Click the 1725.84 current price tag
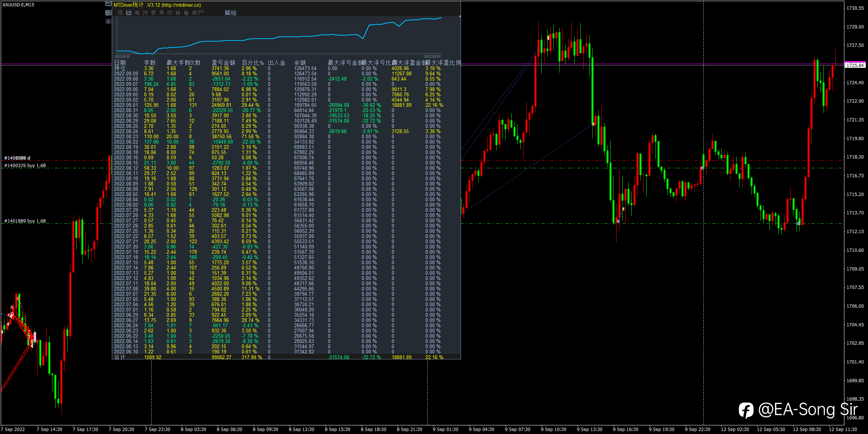This screenshot has height=434, width=868. coord(855,65)
